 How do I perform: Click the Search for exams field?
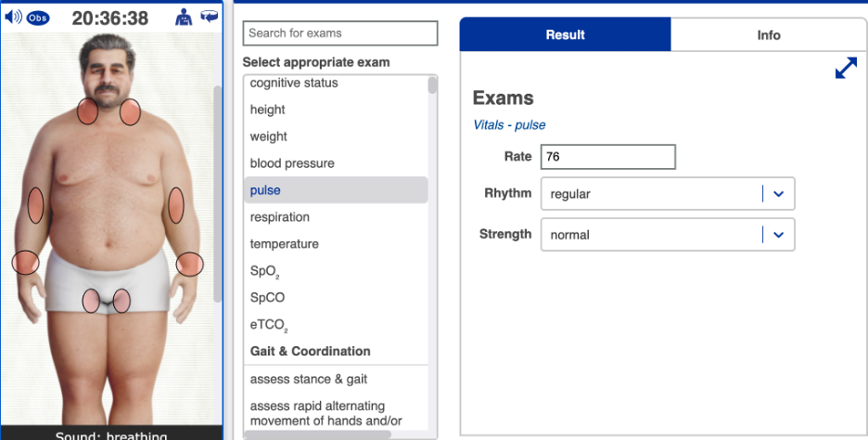pyautogui.click(x=339, y=33)
